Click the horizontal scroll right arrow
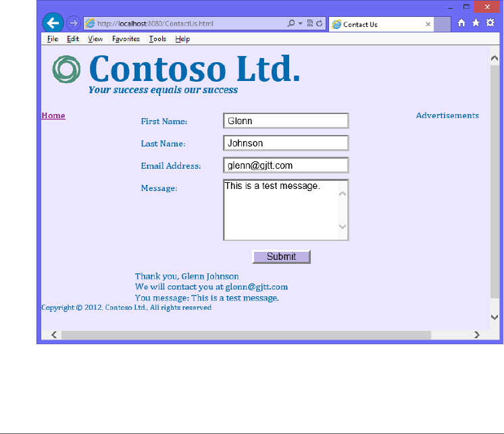 tap(477, 335)
